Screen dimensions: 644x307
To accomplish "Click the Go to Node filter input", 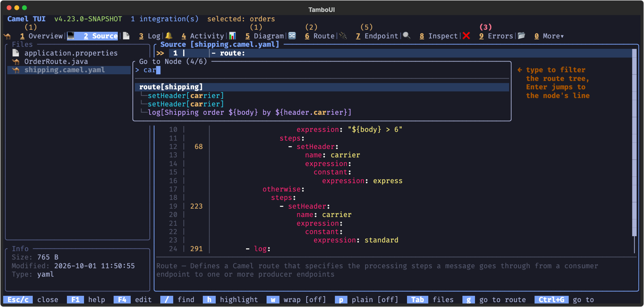I will click(x=322, y=70).
